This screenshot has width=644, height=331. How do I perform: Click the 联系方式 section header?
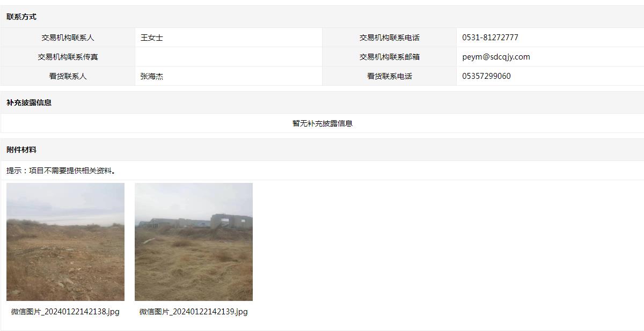21,17
